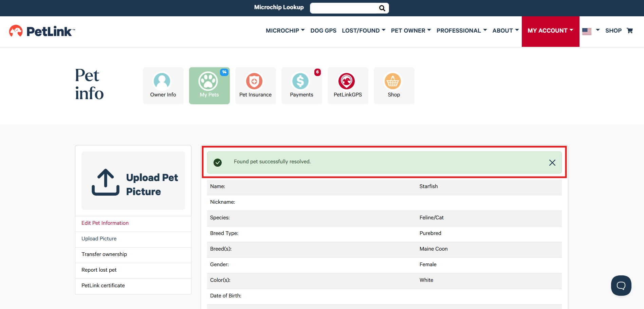Open the language selector dropdown arrow
Image resolution: width=644 pixels, height=309 pixels.
(x=598, y=30)
